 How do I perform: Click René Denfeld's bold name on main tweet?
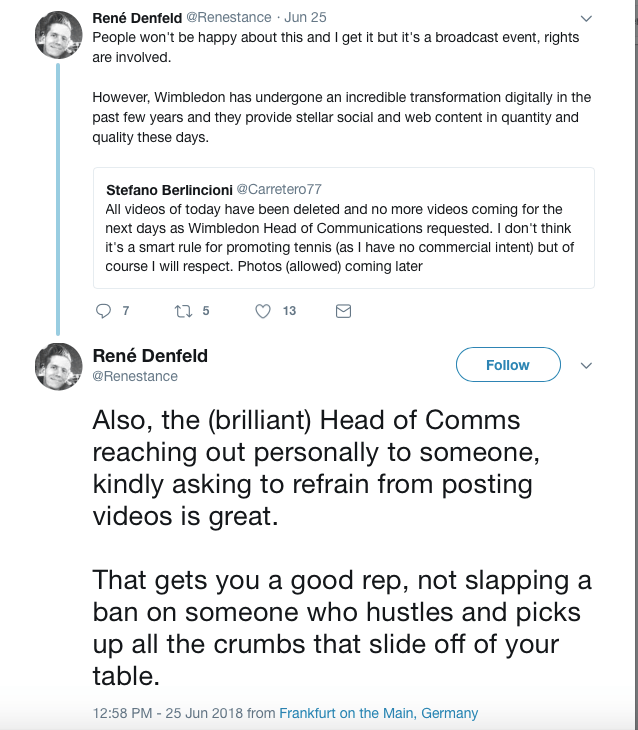click(150, 355)
